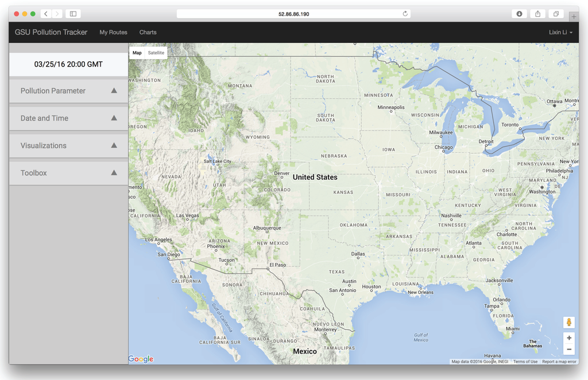This screenshot has height=380, width=588.
Task: Click the GSU Pollution Tracker title
Action: click(x=51, y=32)
